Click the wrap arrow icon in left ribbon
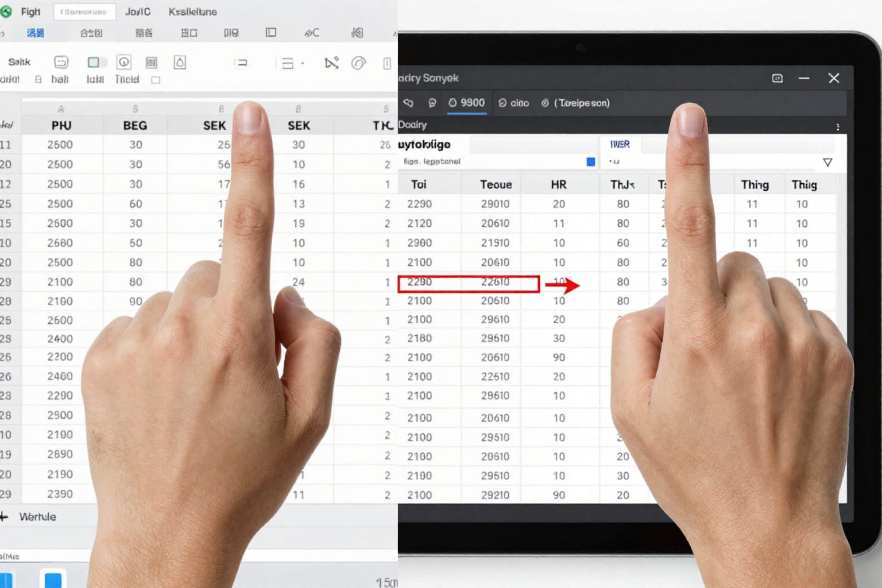The image size is (882, 588). tap(242, 63)
